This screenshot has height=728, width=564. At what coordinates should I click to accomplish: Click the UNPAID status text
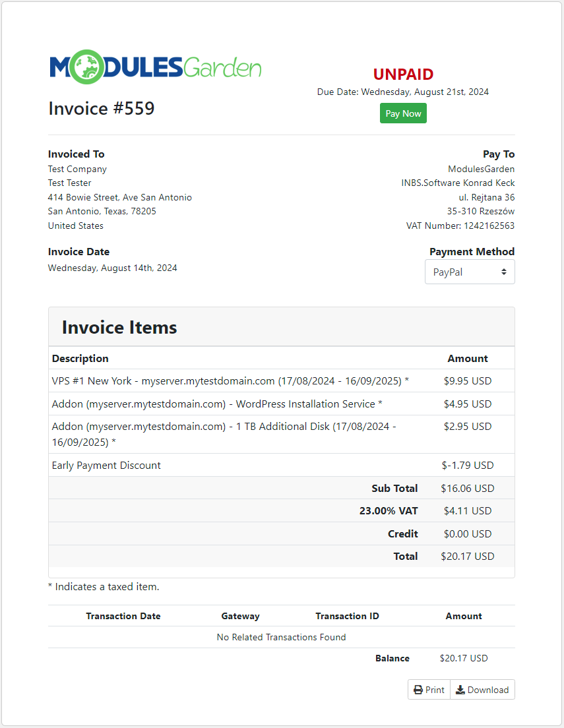403,75
